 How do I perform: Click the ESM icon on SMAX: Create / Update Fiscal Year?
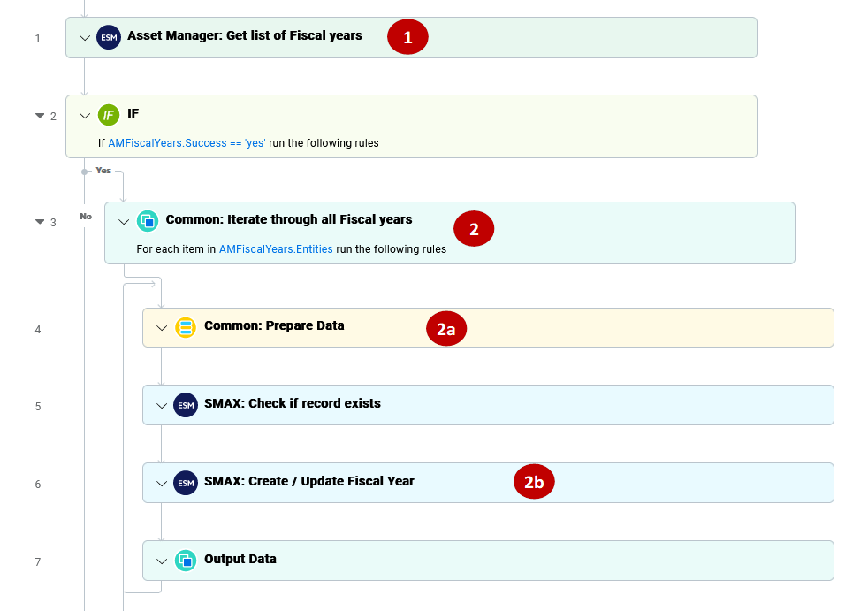186,482
